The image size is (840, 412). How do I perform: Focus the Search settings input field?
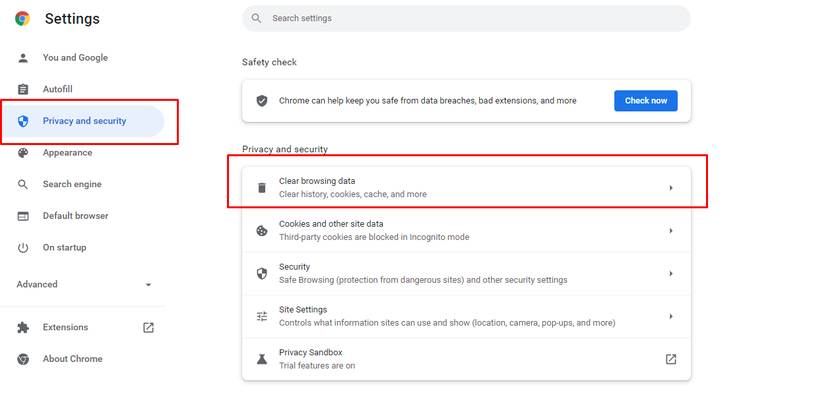coord(466,18)
